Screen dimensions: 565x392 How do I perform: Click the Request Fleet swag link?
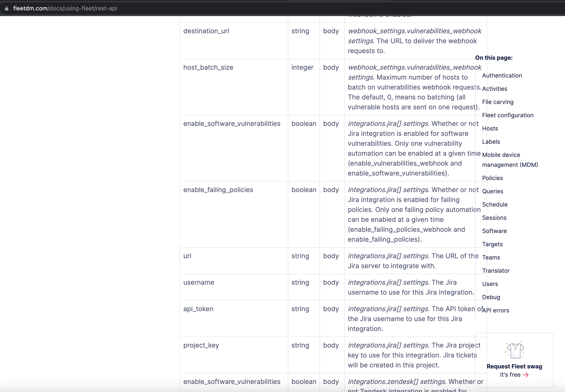coord(514,366)
